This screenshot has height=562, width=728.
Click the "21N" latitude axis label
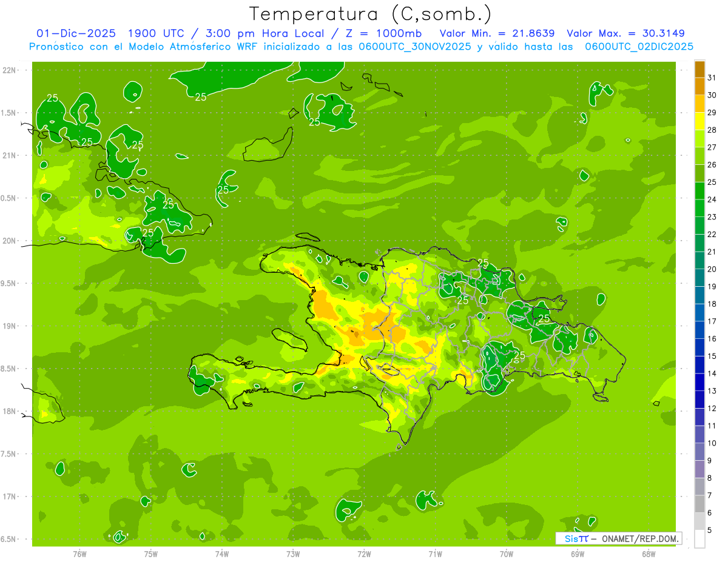(x=9, y=155)
